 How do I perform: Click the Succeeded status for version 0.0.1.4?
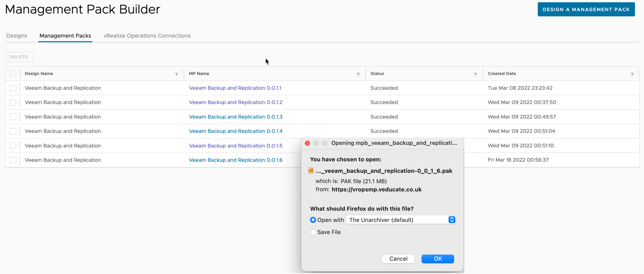tap(384, 131)
